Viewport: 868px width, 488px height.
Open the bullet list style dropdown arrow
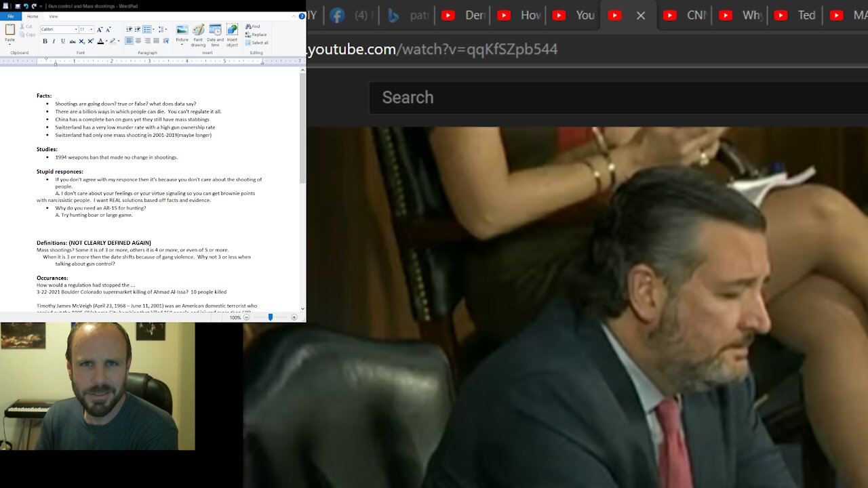(153, 30)
